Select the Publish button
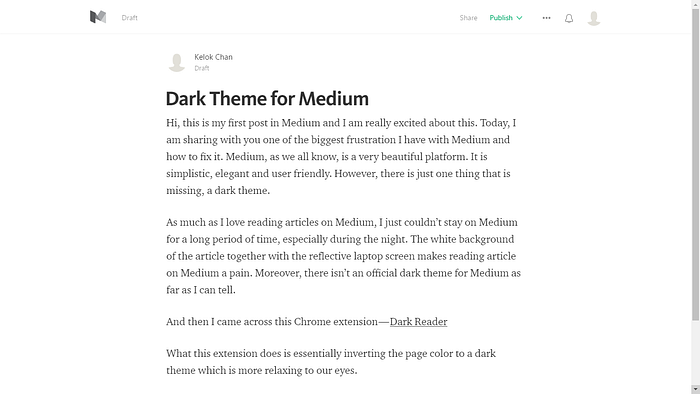700x394 pixels. (501, 18)
